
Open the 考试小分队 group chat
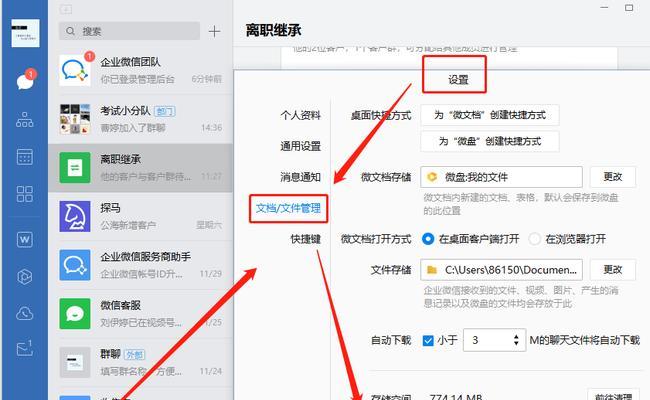[x=141, y=119]
